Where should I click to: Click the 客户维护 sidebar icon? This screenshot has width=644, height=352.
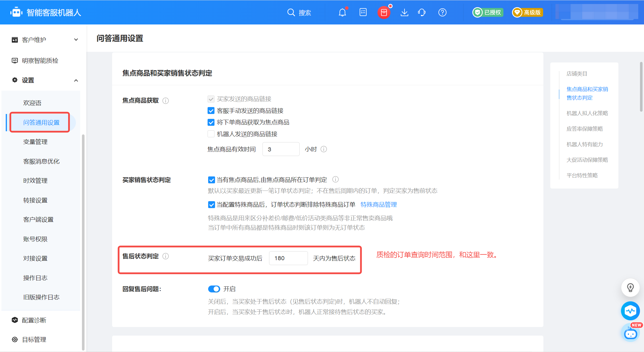click(15, 40)
